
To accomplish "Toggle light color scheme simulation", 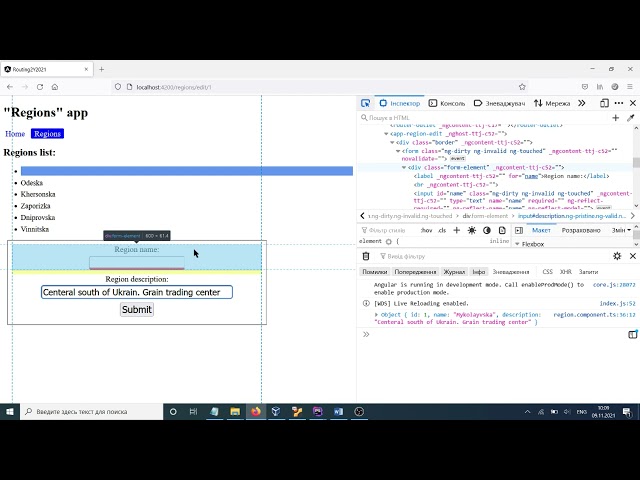I will click(x=472, y=230).
